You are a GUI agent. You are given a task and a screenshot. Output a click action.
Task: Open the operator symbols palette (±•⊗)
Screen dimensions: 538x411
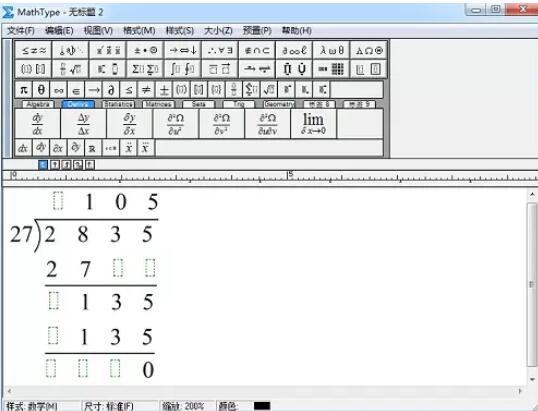click(145, 50)
